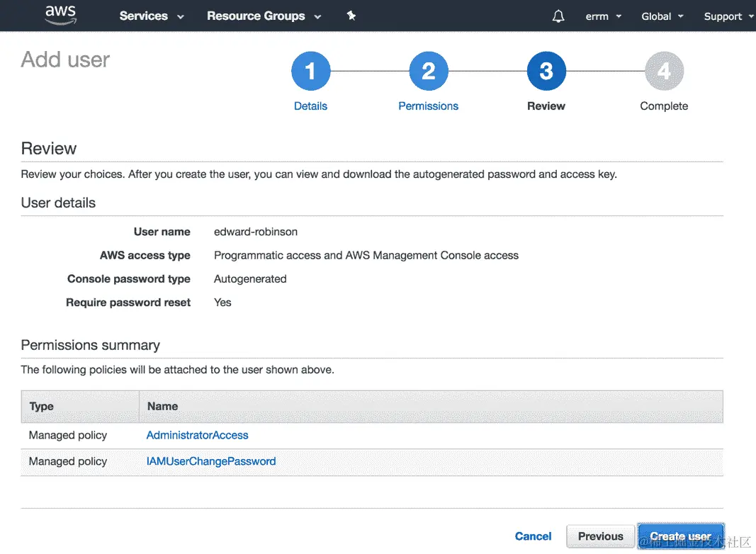Click Managed policy in IAMUserChangePassword row

(68, 461)
